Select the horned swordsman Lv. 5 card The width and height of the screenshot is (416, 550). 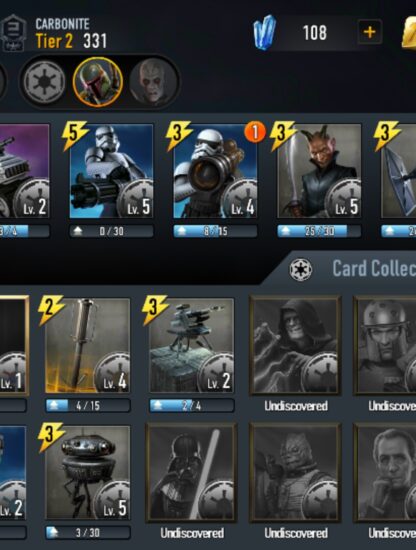319,171
